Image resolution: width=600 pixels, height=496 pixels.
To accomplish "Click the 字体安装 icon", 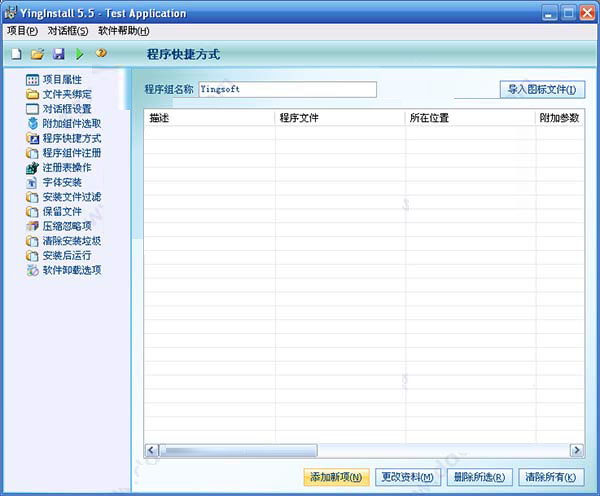I will (33, 182).
